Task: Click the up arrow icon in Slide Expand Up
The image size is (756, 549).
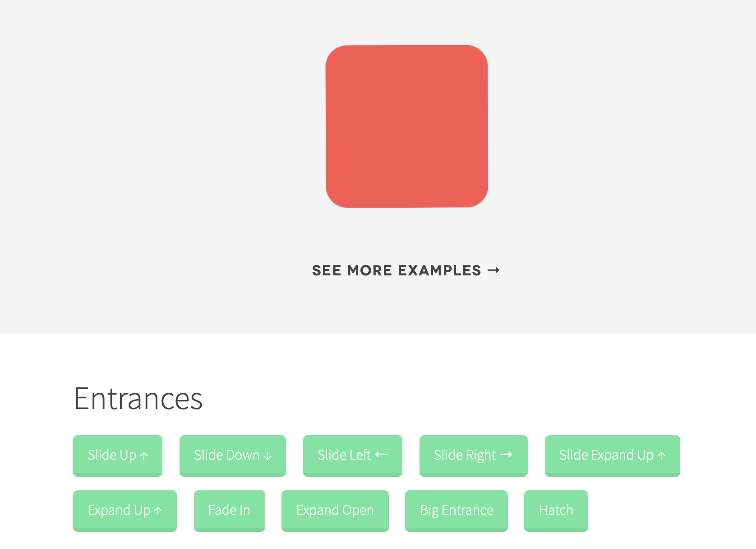Action: [x=661, y=456]
